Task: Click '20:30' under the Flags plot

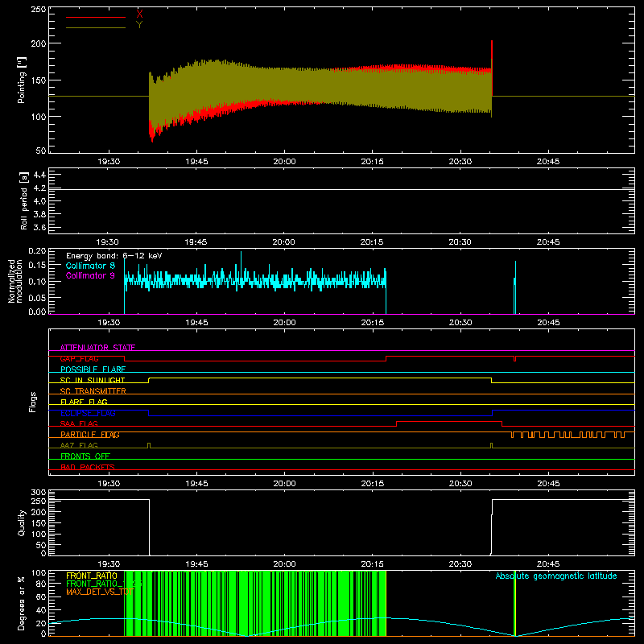Action: pyautogui.click(x=460, y=484)
